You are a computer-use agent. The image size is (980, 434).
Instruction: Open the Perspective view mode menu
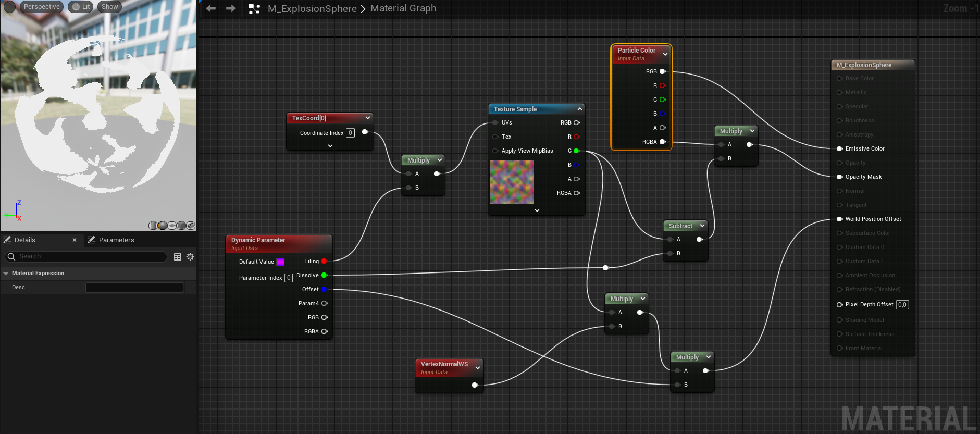(42, 7)
